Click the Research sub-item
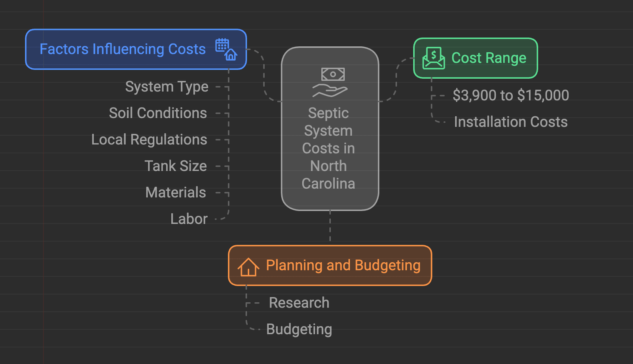Viewport: 633px width, 364px height. (299, 302)
